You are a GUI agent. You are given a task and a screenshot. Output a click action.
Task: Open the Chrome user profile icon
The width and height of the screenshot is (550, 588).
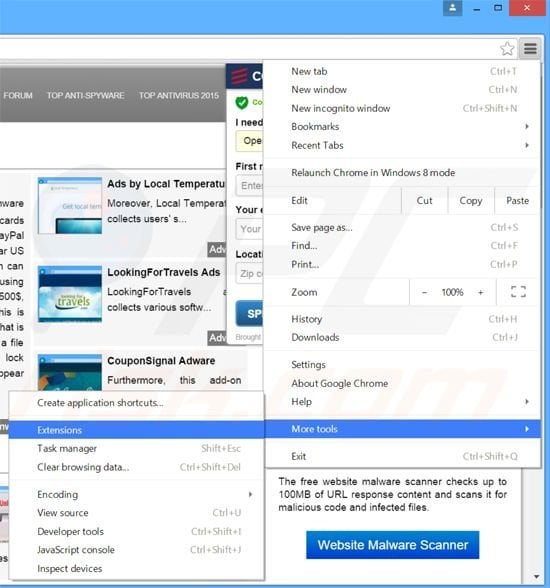point(452,8)
